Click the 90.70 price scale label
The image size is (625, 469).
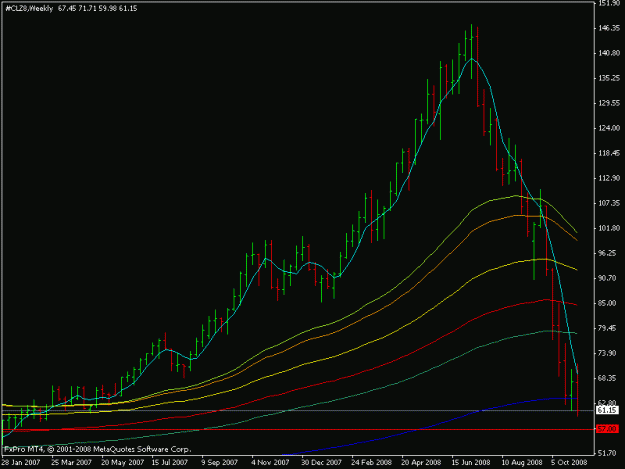[x=607, y=278]
